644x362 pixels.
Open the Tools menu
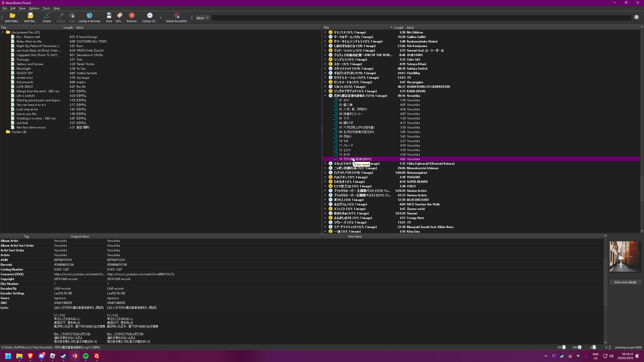[x=46, y=8]
